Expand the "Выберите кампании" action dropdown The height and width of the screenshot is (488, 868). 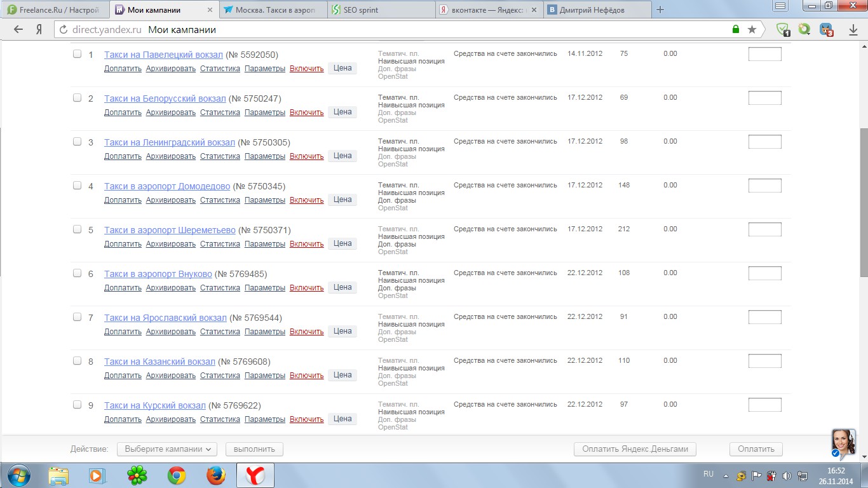tap(167, 449)
